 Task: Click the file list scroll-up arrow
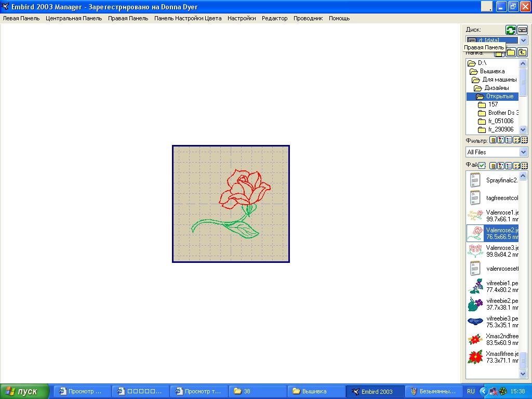click(523, 176)
